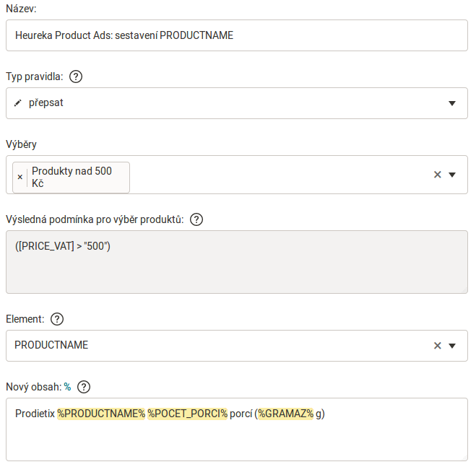Expand the Výběry dropdown arrow
Viewport: 476px width, 467px height.
point(452,175)
